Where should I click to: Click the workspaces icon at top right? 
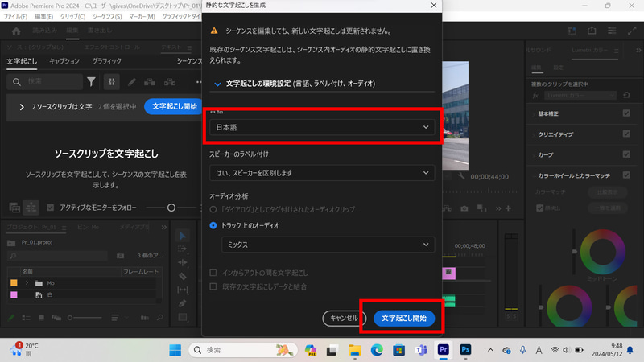572,31
